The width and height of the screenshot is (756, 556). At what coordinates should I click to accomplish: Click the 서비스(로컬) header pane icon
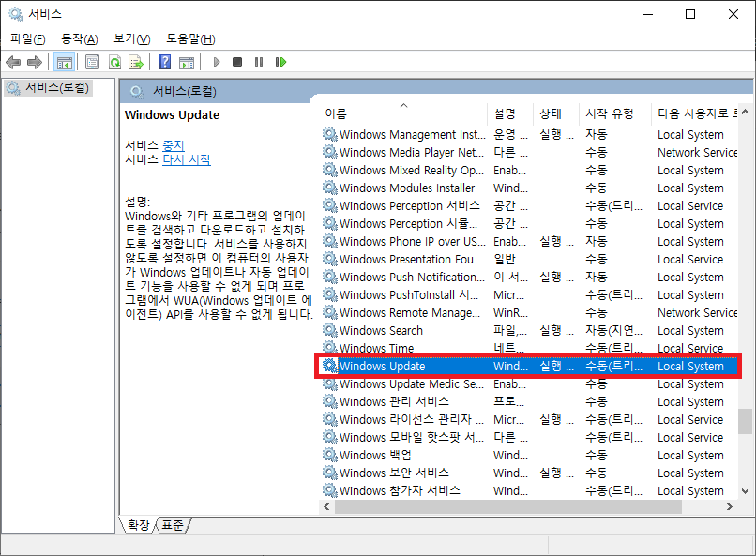click(x=137, y=92)
